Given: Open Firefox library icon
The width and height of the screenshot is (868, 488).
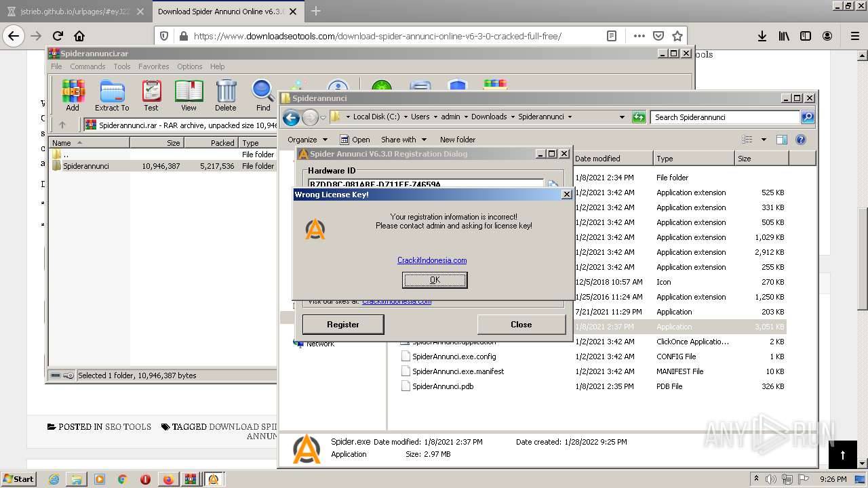Looking at the screenshot, I should [x=784, y=36].
